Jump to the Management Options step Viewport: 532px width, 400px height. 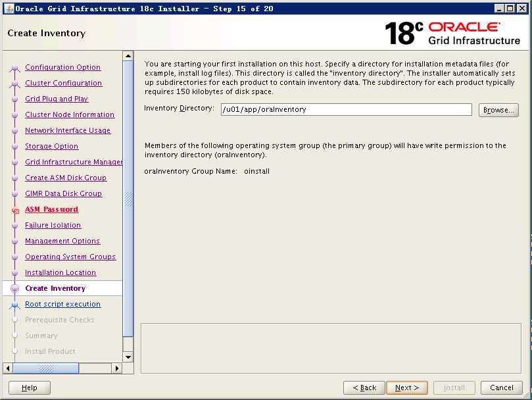(x=62, y=241)
